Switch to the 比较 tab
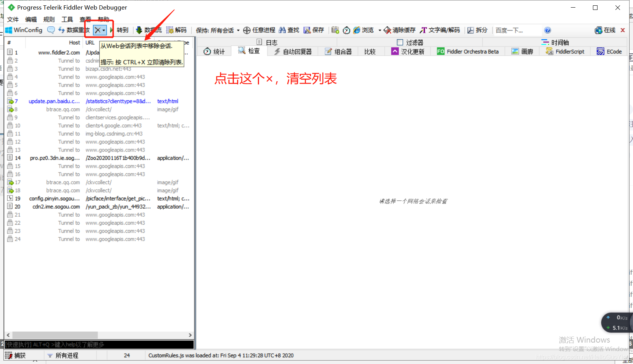 (370, 52)
